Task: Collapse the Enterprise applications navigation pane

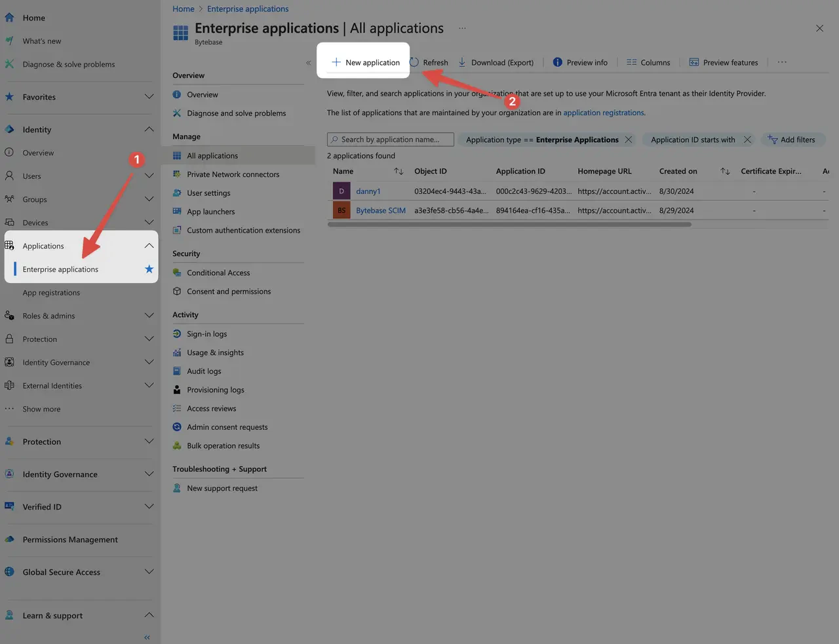Action: tap(308, 63)
